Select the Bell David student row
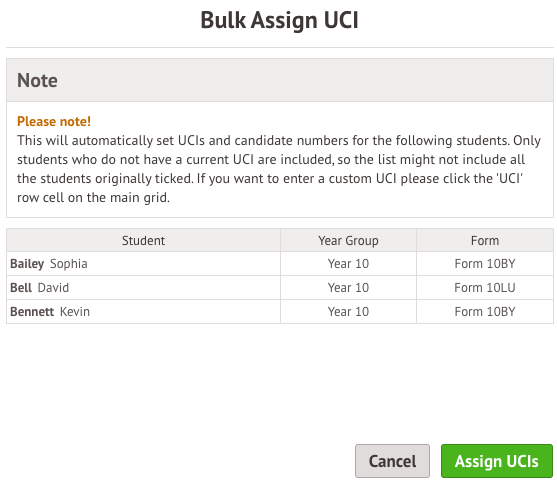The width and height of the screenshot is (557, 485). (x=280, y=288)
